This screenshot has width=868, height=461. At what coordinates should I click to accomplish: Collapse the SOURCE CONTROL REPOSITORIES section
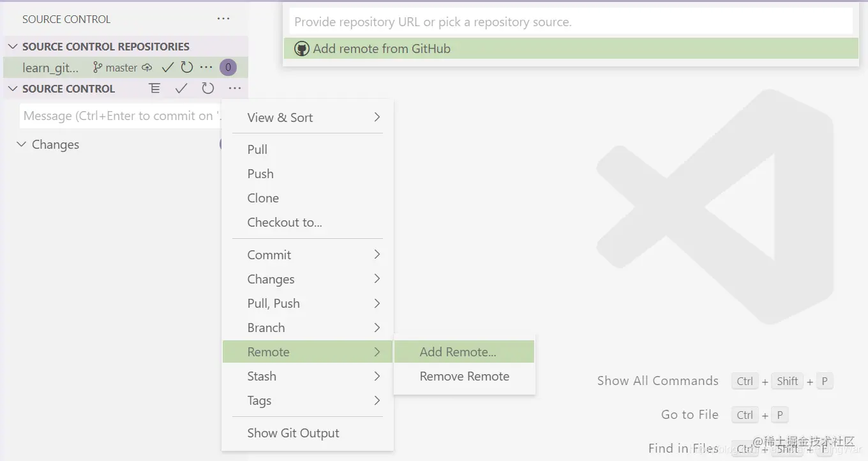coord(13,47)
